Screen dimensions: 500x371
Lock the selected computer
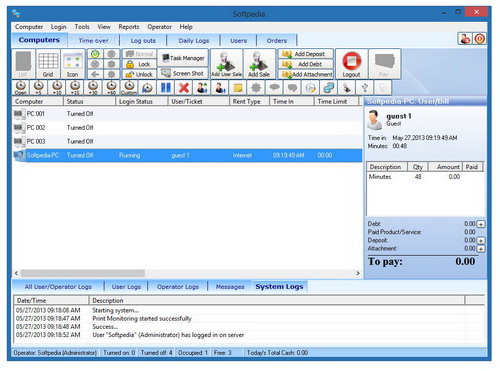click(x=139, y=64)
